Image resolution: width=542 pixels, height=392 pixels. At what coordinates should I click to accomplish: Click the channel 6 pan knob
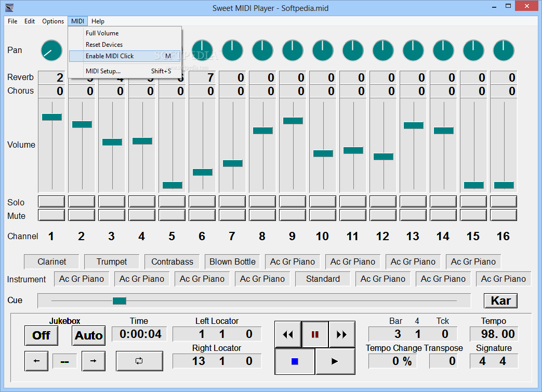click(x=202, y=50)
